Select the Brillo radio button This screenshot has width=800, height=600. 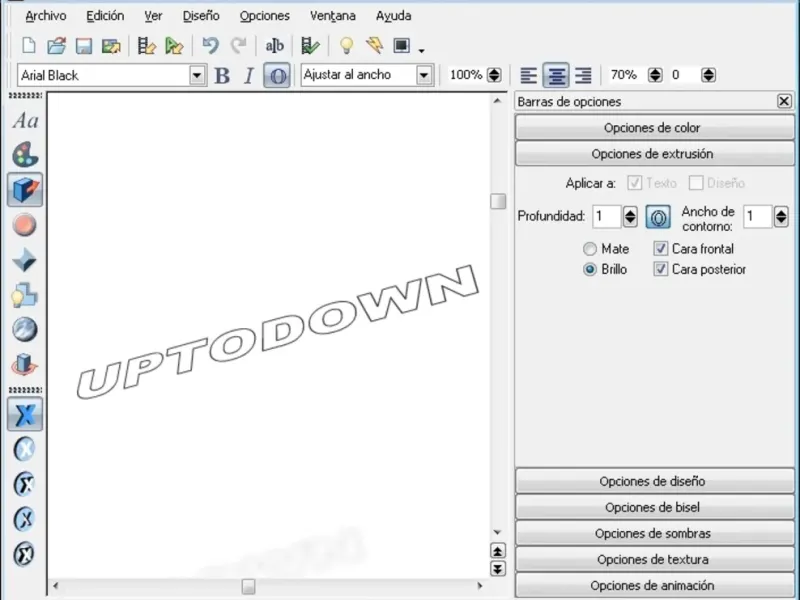point(590,269)
